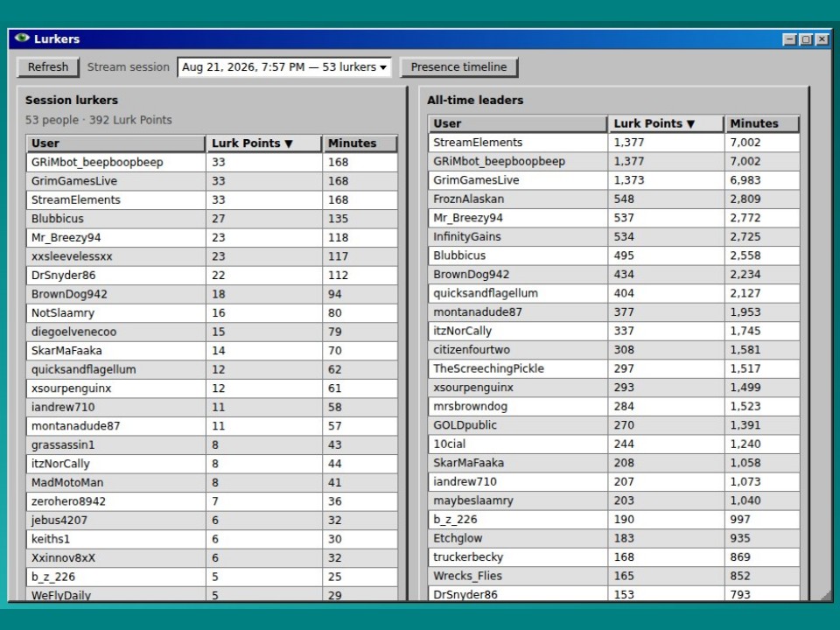Select montanadude87 in session lurkers
Image resolution: width=840 pixels, height=630 pixels.
click(x=212, y=426)
